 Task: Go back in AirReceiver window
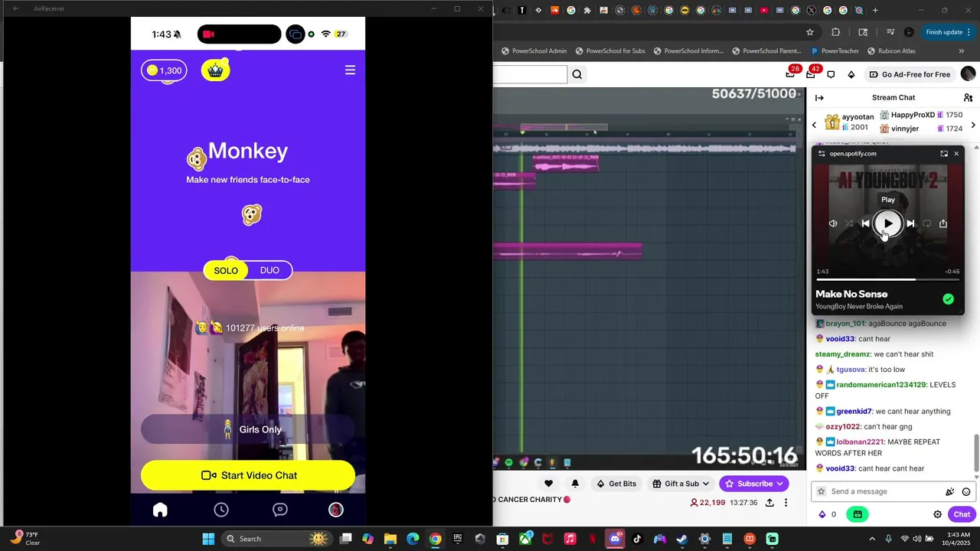pyautogui.click(x=15, y=8)
